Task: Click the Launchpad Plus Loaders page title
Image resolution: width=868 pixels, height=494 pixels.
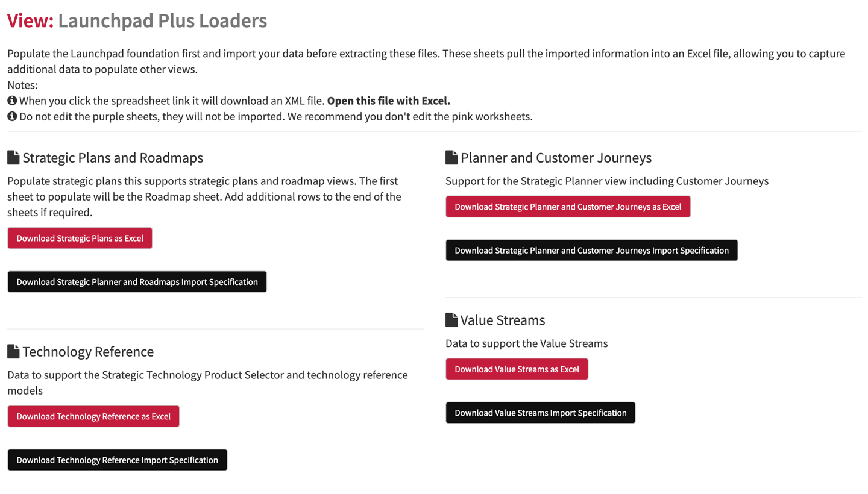Action: (163, 21)
